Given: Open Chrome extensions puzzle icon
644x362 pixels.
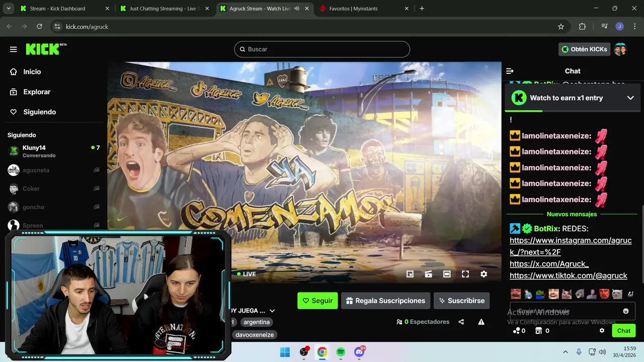Looking at the screenshot, I should pos(582,27).
